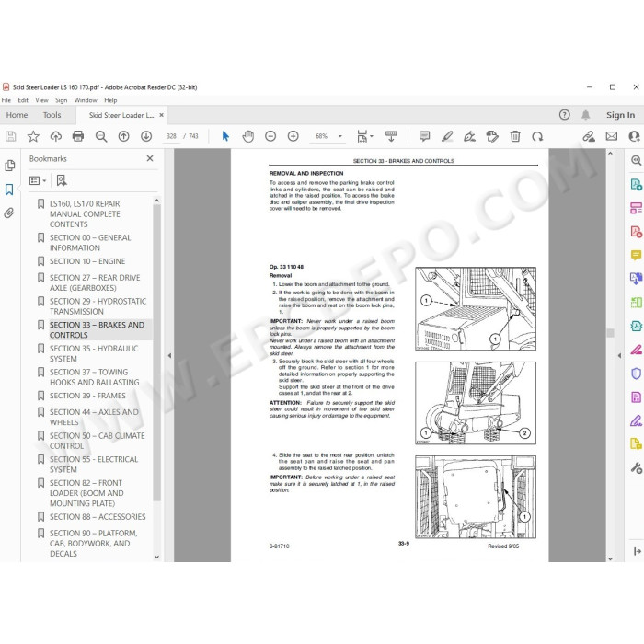Click the 68% zoom field
This screenshot has width=644, height=644.
click(x=322, y=136)
